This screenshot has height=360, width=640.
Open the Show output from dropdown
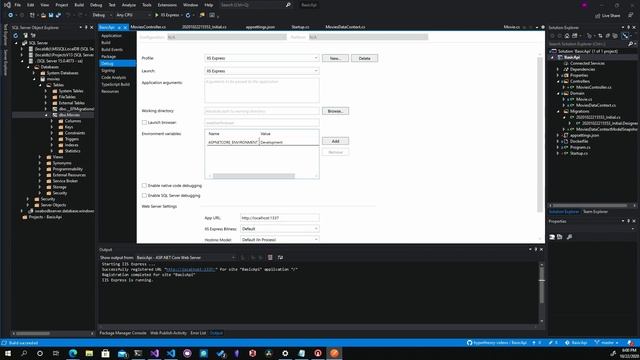click(x=186, y=258)
